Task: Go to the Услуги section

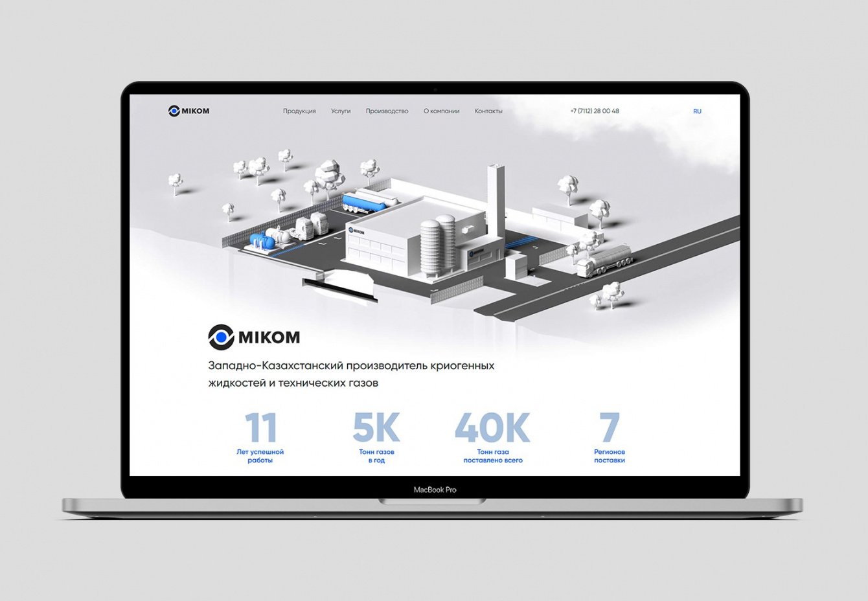Action: point(341,111)
